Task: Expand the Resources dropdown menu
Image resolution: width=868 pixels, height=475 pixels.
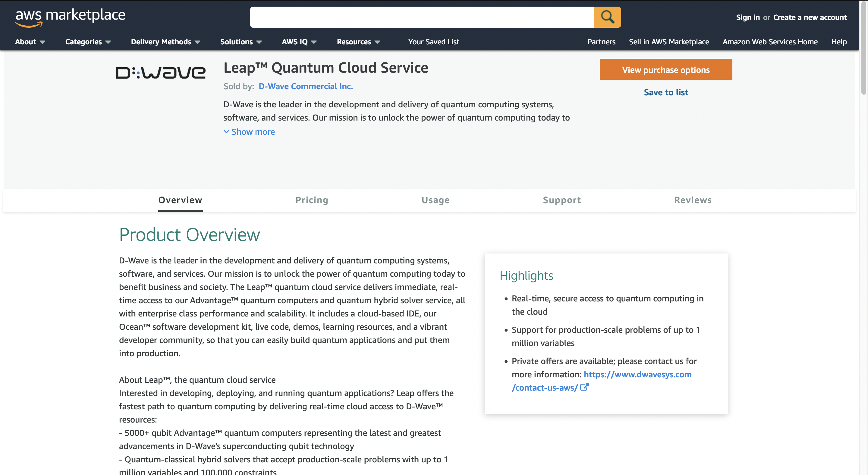Action: 358,42
